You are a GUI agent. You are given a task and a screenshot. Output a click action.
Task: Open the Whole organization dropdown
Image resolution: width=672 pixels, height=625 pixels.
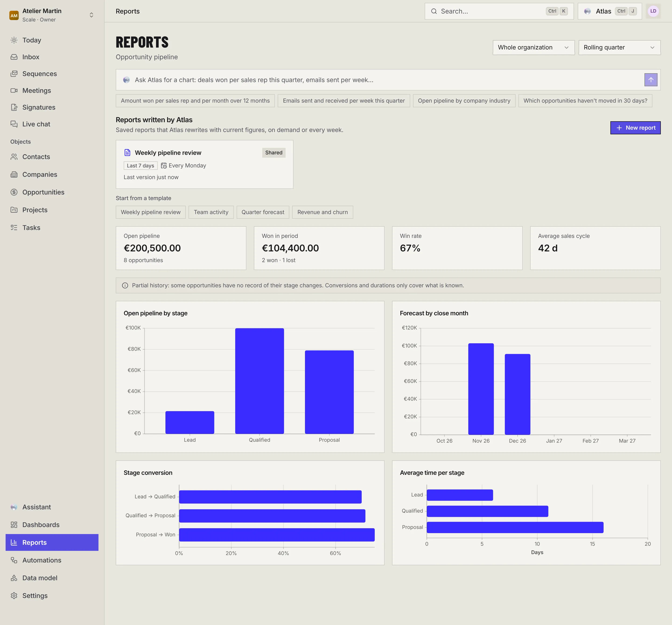[x=533, y=48]
